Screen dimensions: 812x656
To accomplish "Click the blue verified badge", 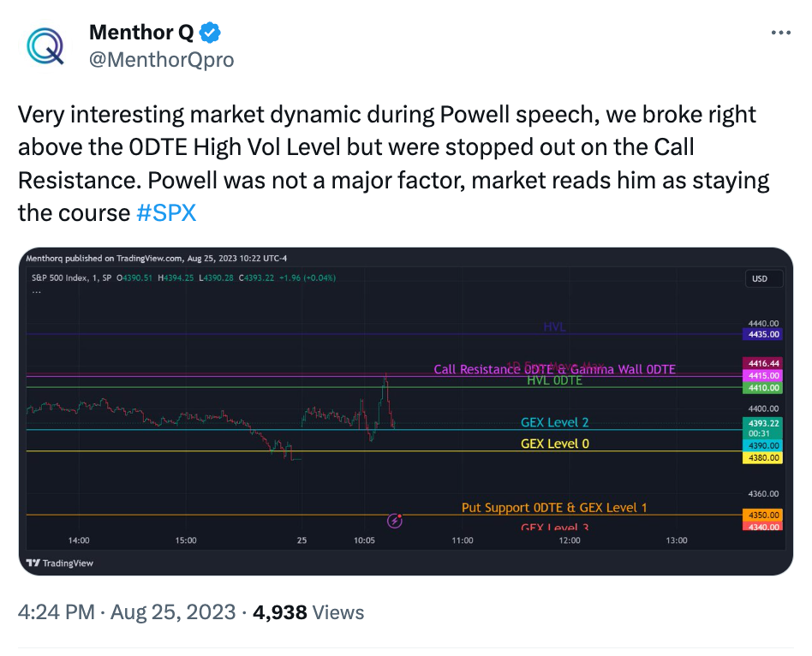I will (x=210, y=33).
